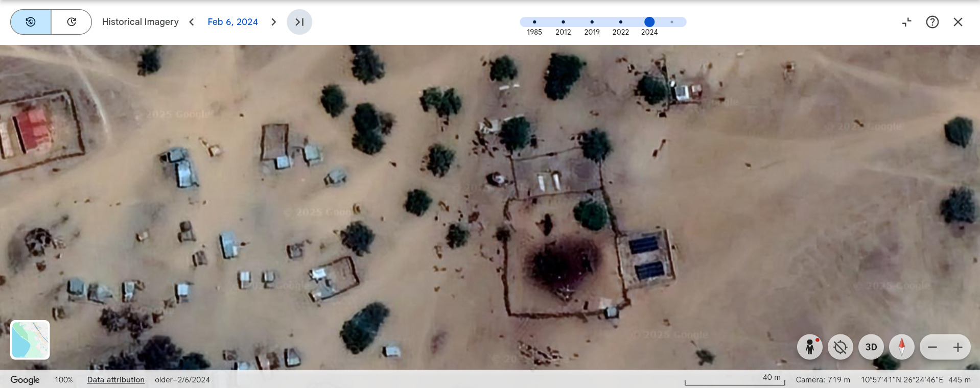The width and height of the screenshot is (980, 388).
Task: Select the historical imagery mode toggle
Action: pyautogui.click(x=31, y=22)
